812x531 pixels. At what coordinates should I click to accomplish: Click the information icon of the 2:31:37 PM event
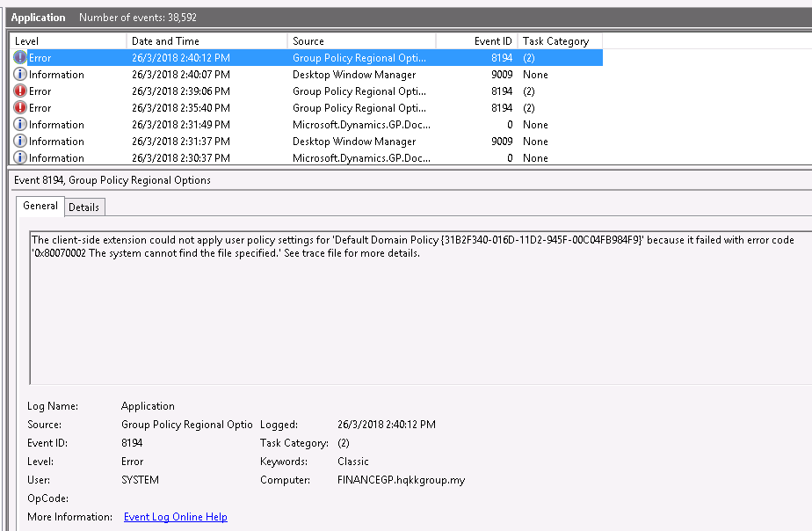pyautogui.click(x=19, y=141)
